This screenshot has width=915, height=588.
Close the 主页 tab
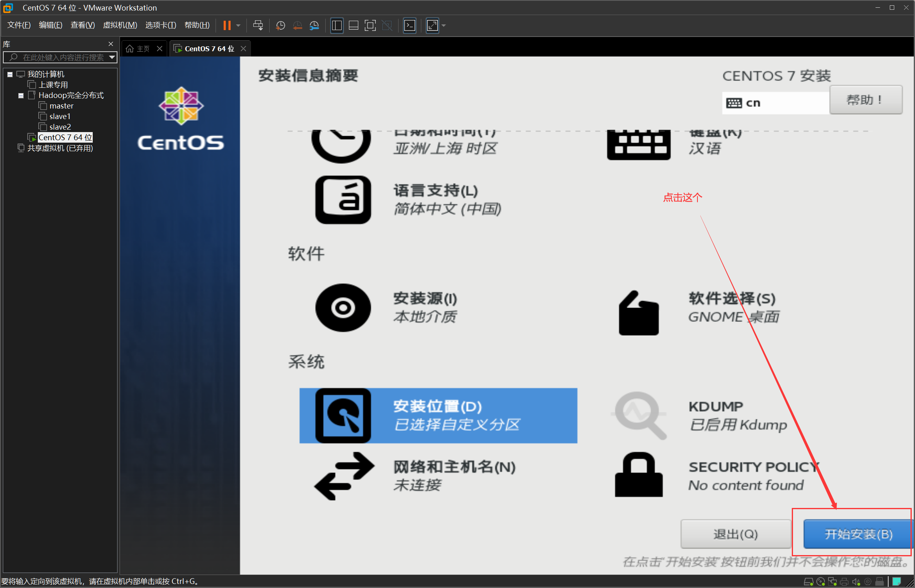click(160, 49)
